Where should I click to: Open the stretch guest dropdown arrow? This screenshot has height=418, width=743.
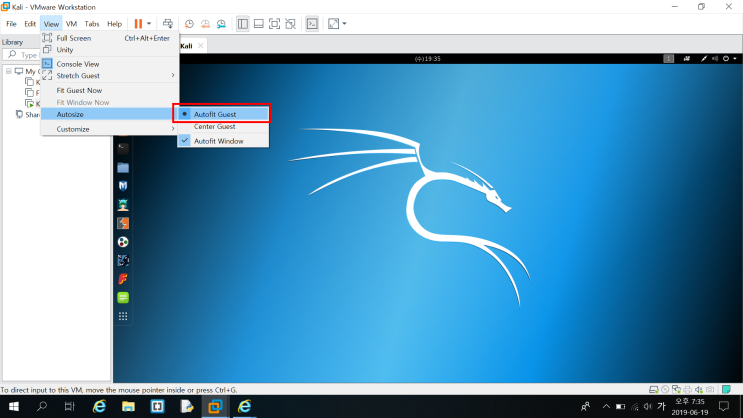(x=344, y=24)
